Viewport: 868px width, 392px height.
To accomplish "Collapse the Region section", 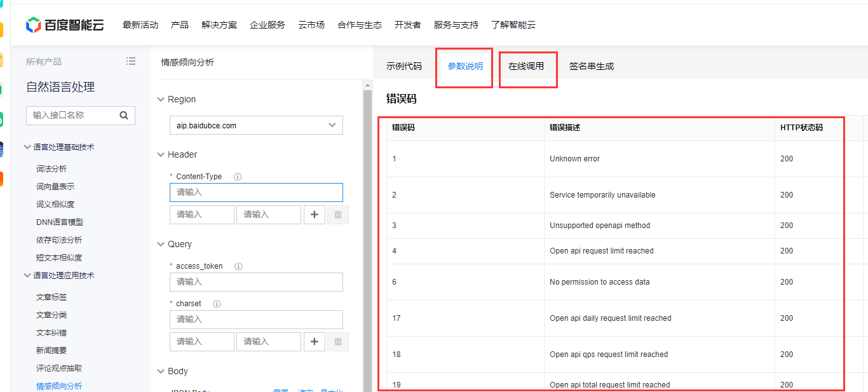I will (161, 100).
